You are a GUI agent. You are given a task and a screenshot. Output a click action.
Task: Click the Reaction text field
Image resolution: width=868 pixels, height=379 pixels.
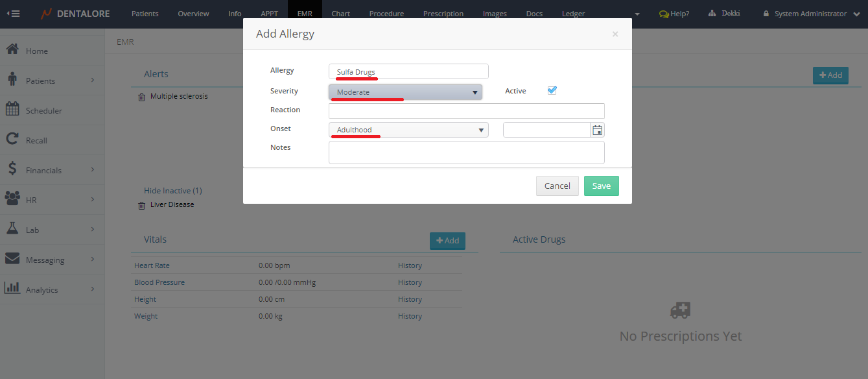466,110
